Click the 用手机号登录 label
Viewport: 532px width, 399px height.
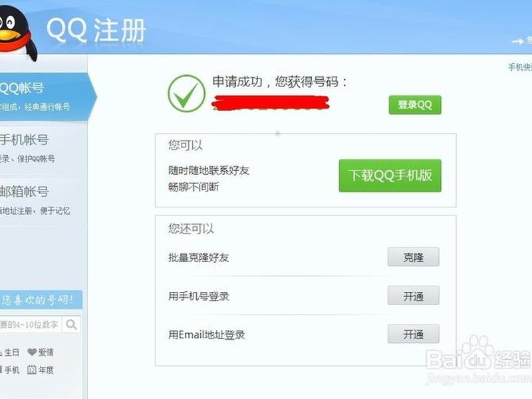(198, 296)
